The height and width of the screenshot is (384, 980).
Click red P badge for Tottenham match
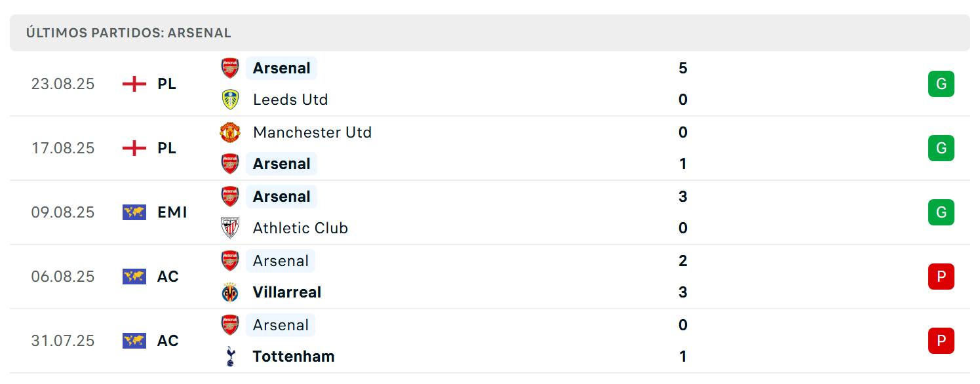(941, 341)
